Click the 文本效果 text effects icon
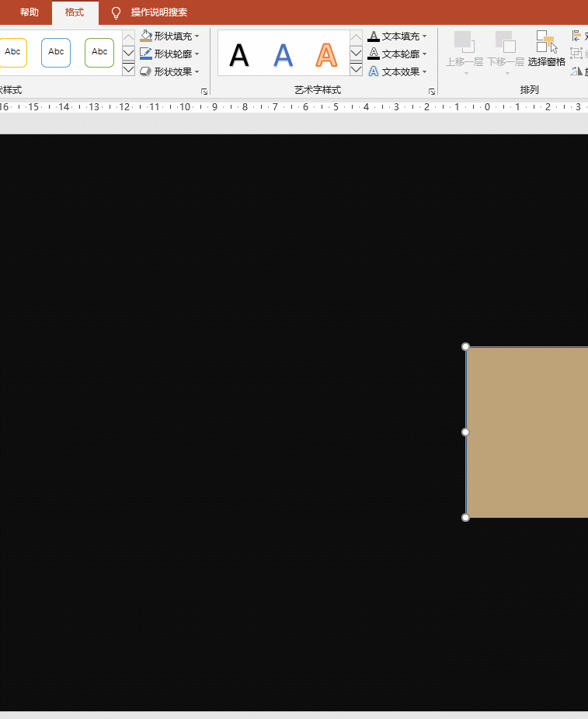This screenshot has width=588, height=719. [374, 71]
